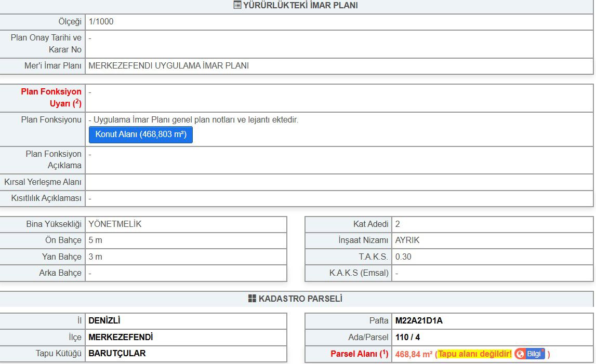Select the DENİZLİ province value
596x364 pixels.
click(104, 321)
